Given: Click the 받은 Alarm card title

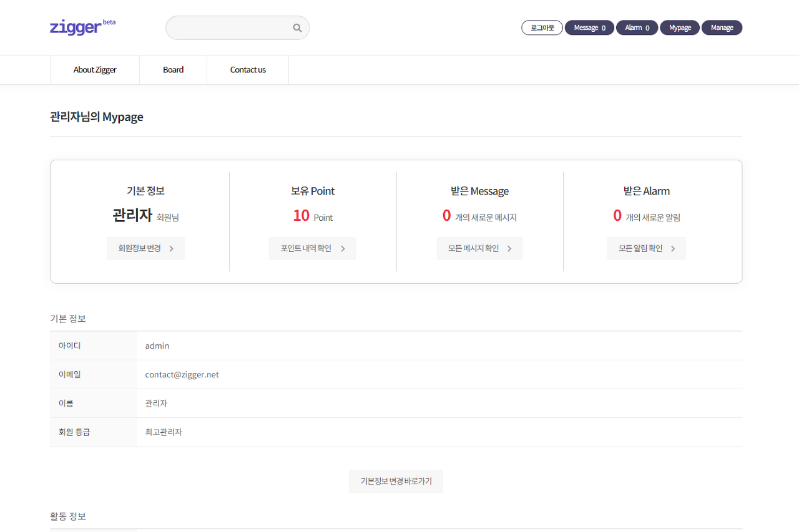Looking at the screenshot, I should point(646,191).
